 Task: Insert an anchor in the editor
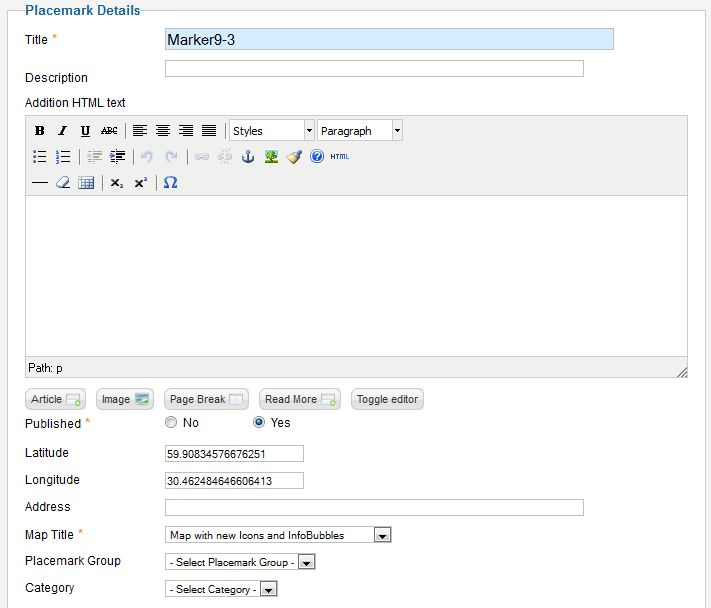click(x=248, y=157)
